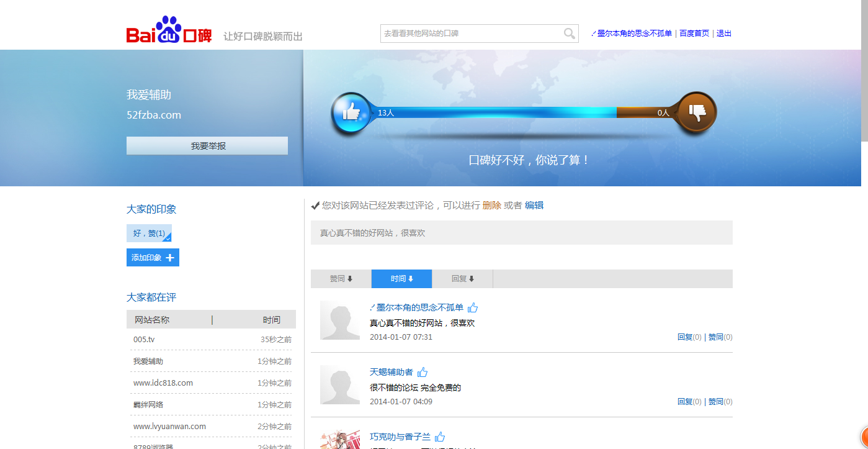Open avatar of 天蝎辅助者
Viewport: 868px width, 449px height.
[x=340, y=385]
